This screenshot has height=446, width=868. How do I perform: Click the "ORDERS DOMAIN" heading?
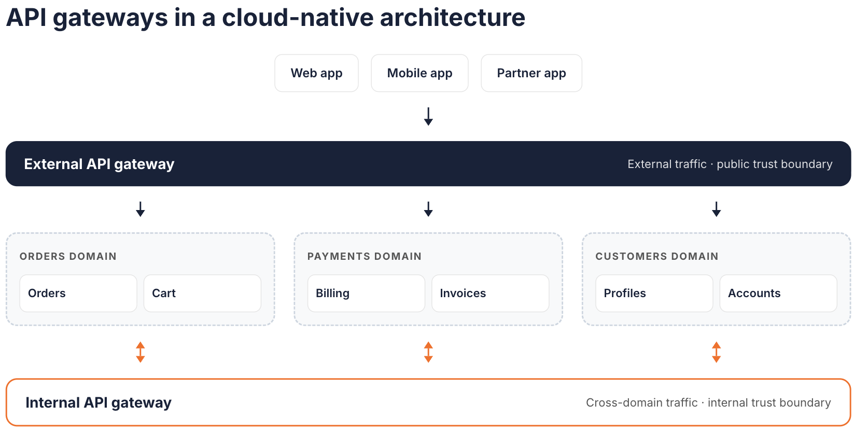tap(68, 256)
